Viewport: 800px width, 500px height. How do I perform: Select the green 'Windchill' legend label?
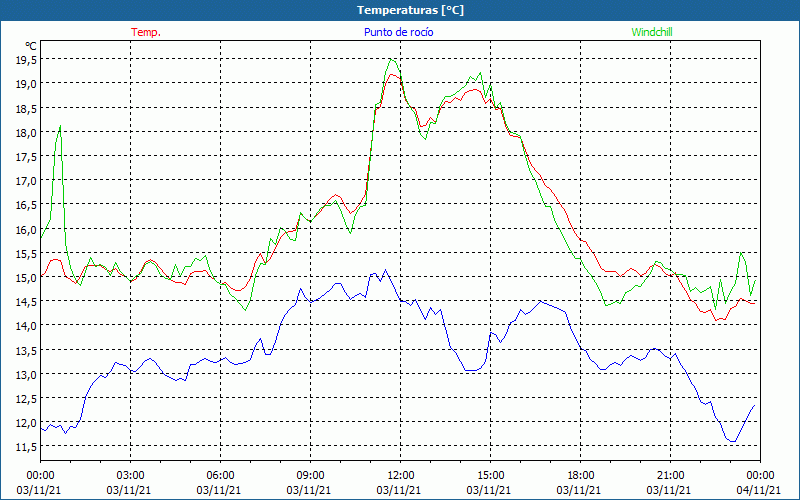pyautogui.click(x=652, y=32)
